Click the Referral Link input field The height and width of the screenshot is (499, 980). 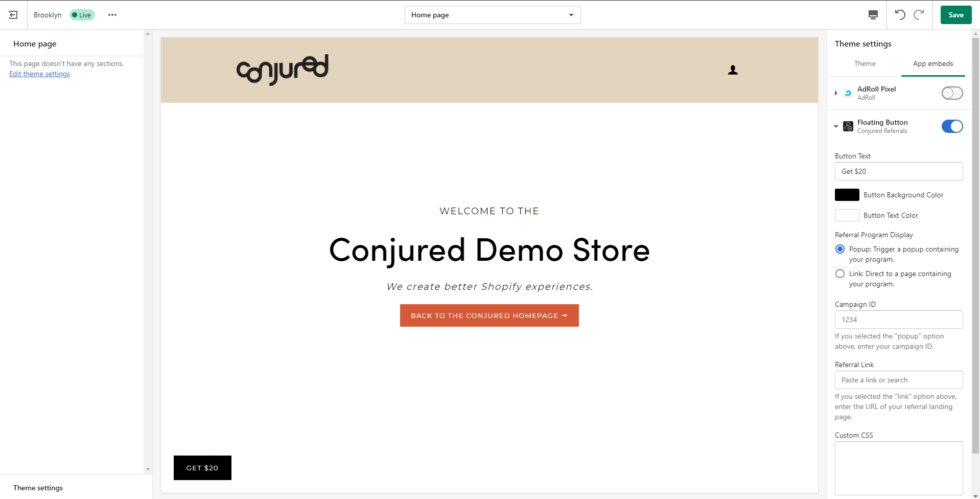pyautogui.click(x=898, y=380)
